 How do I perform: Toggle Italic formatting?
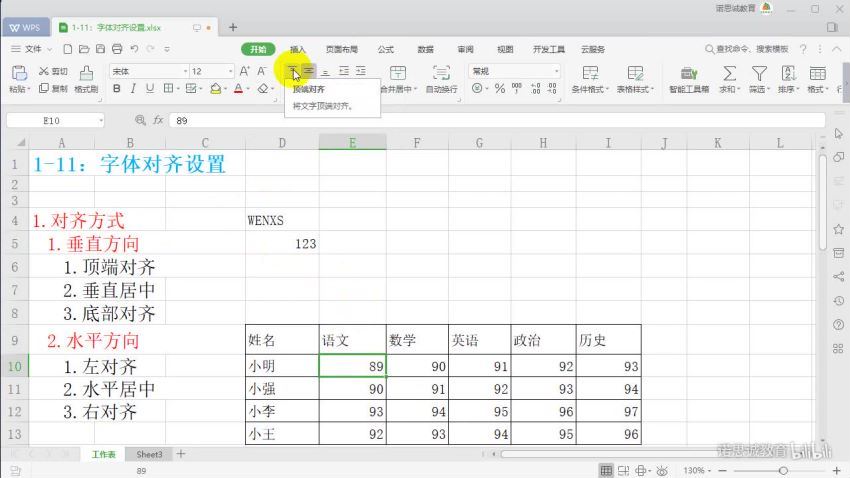point(133,88)
